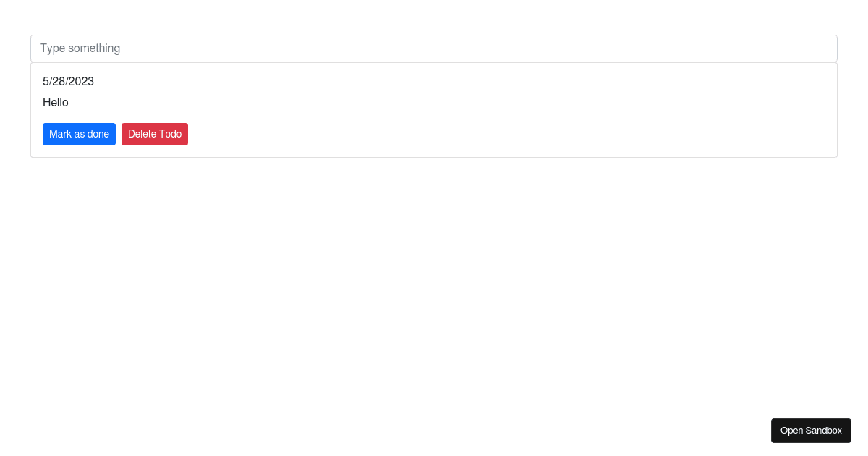Remove the todo dated 5/28/2023
The width and height of the screenshot is (868, 456).
pyautogui.click(x=155, y=134)
